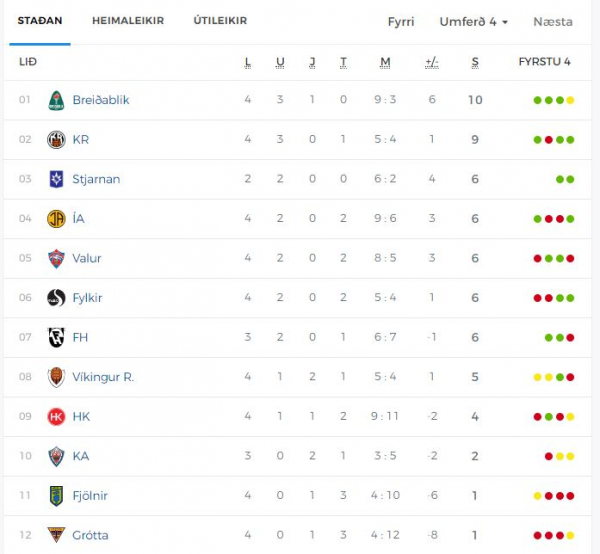Click the ÍA yellow round logo
This screenshot has height=554, width=600.
[56, 219]
